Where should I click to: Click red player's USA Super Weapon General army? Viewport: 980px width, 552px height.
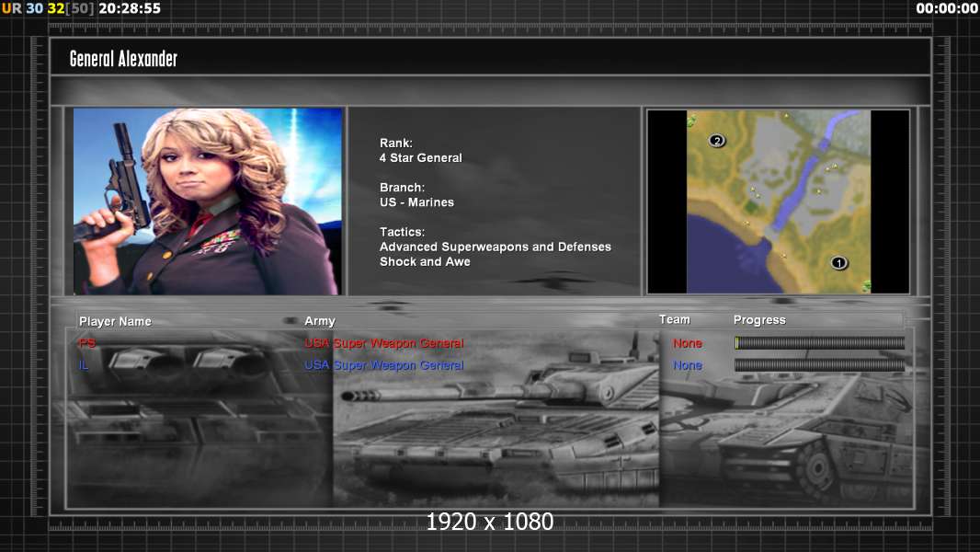tap(383, 343)
